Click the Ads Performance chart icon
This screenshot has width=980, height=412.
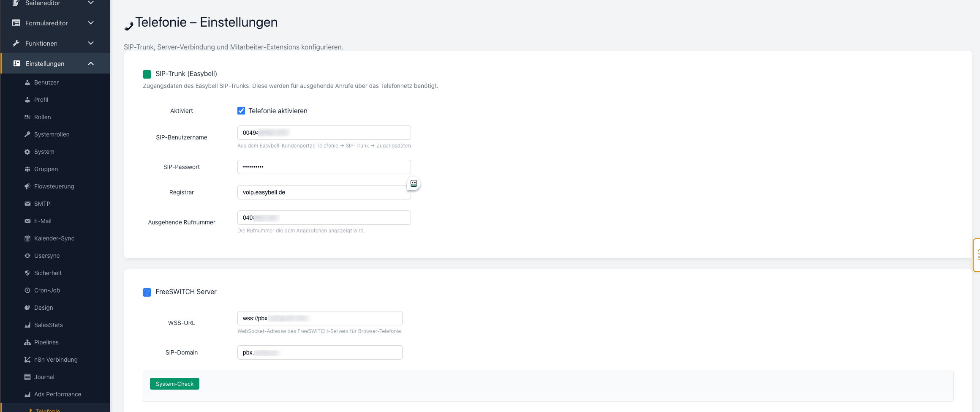27,394
